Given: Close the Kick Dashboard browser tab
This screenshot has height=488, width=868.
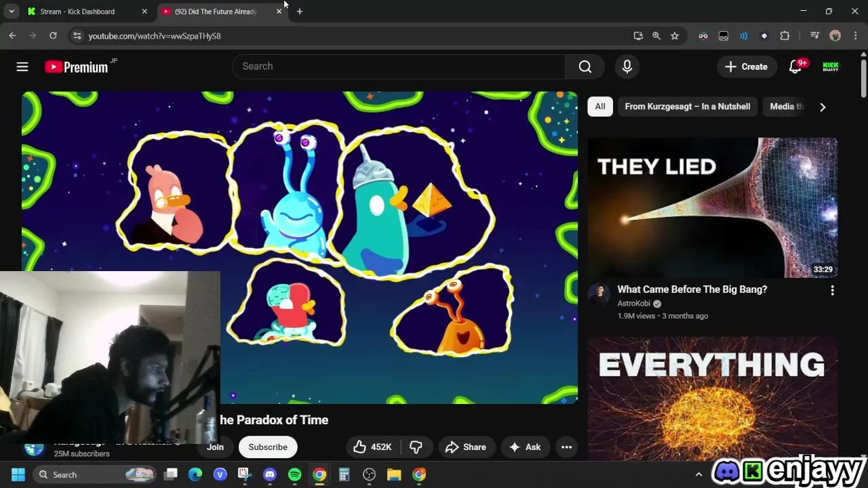Looking at the screenshot, I should (x=144, y=12).
